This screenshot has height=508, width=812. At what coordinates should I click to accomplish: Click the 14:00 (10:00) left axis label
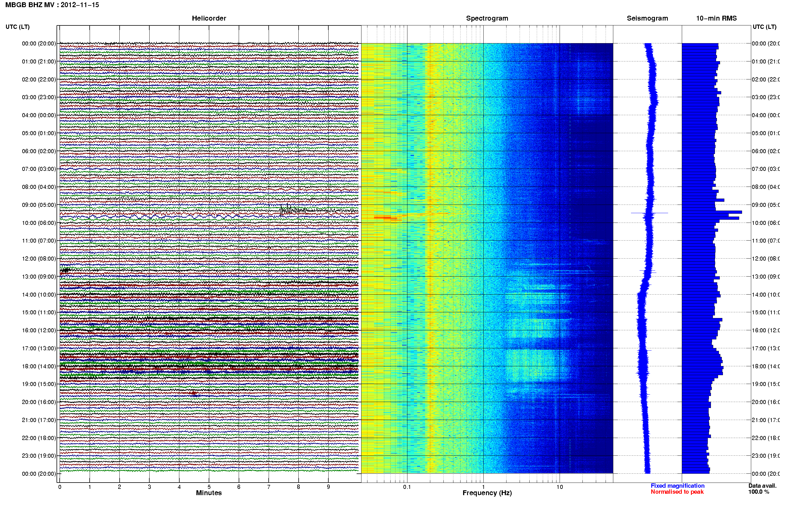click(39, 295)
